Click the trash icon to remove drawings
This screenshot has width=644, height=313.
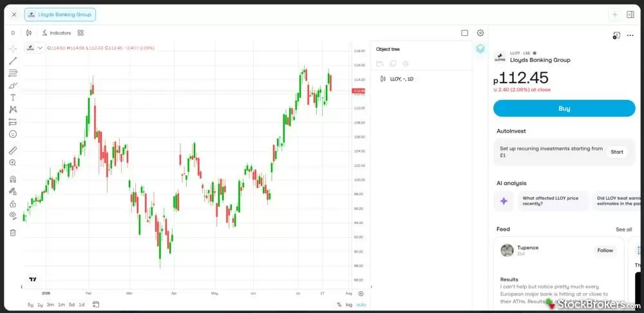[x=13, y=232]
